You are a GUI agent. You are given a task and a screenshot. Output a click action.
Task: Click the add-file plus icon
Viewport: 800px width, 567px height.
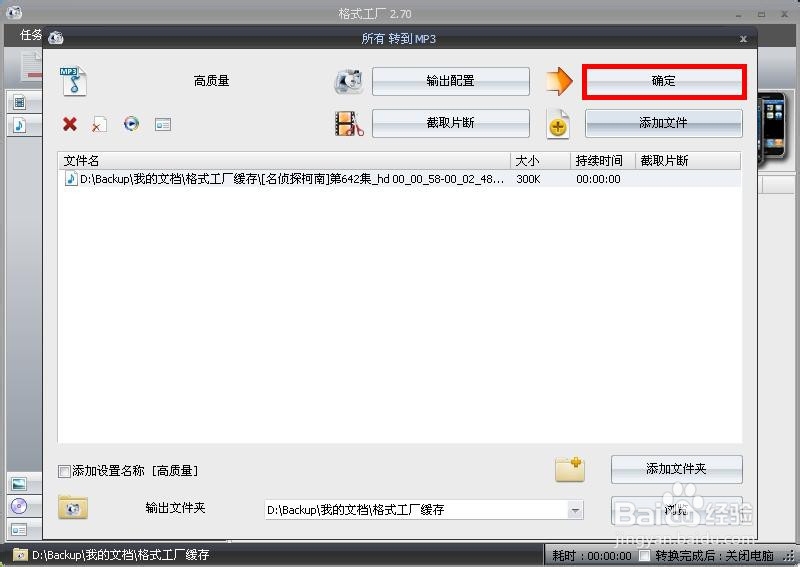558,124
